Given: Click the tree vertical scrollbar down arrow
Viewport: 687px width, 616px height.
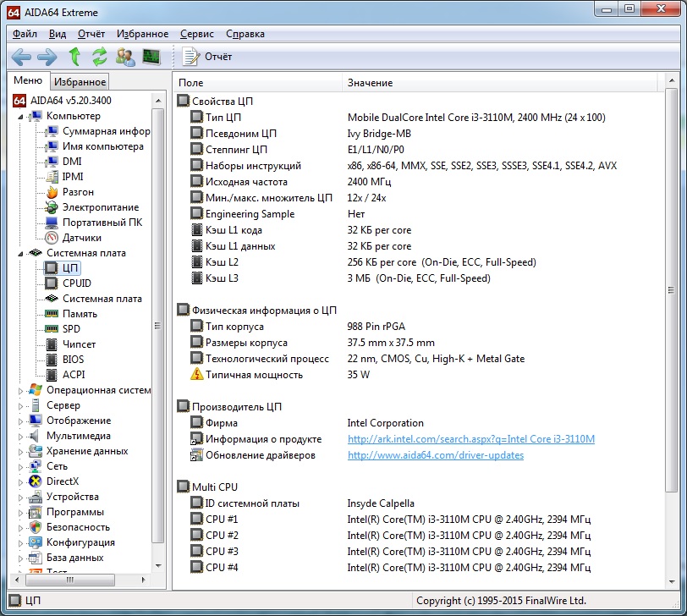Looking at the screenshot, I should [x=158, y=565].
